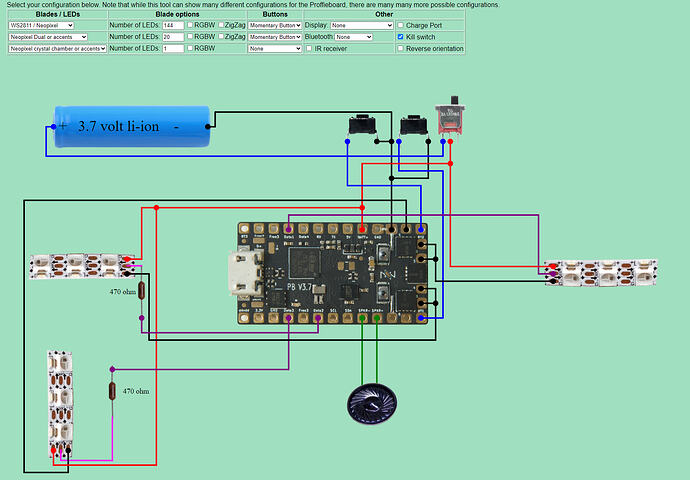The width and height of the screenshot is (690, 480).
Task: Open the second Momentary Button dropdown
Action: point(275,37)
